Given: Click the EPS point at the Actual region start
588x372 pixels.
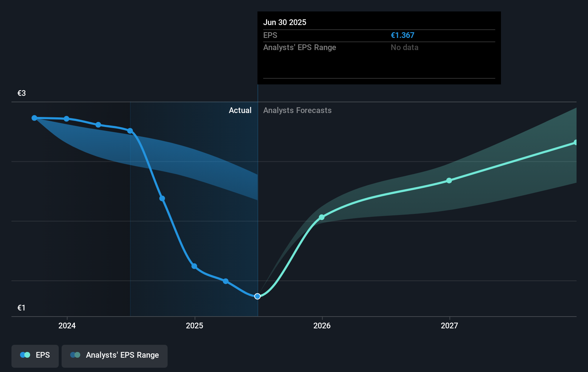Looking at the screenshot, I should pyautogui.click(x=130, y=131).
